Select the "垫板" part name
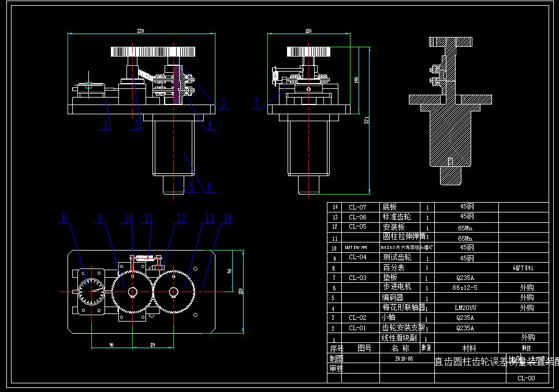 (390, 277)
